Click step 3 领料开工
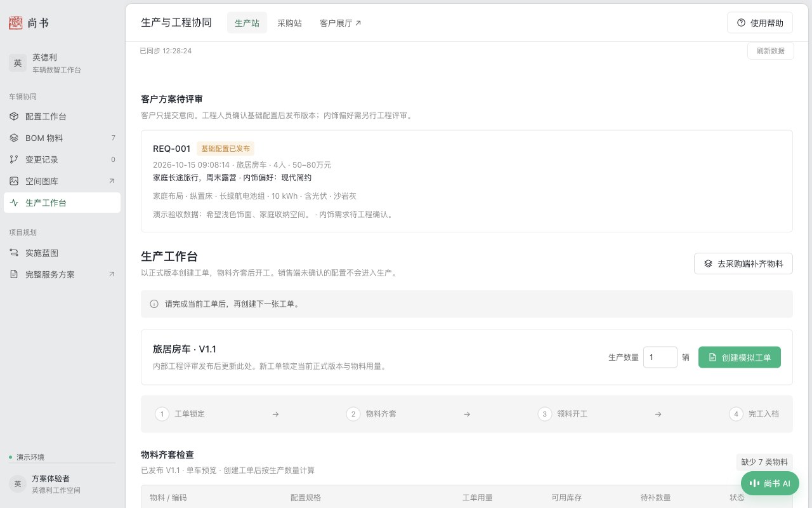Screen dimensions: 812x508 click(563, 414)
